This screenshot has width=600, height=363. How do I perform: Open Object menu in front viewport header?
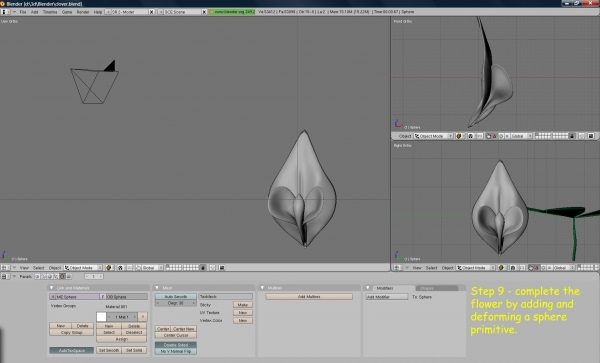coord(405,136)
